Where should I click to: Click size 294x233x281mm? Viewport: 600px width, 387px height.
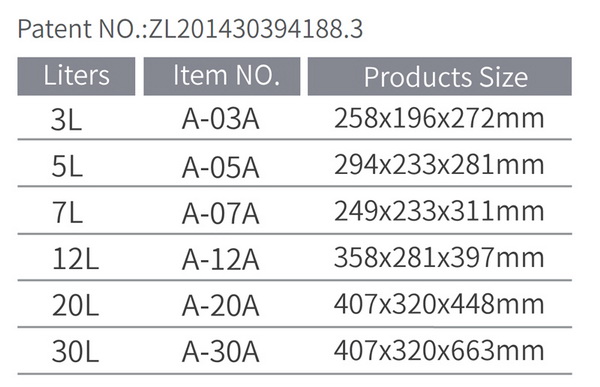pyautogui.click(x=439, y=165)
